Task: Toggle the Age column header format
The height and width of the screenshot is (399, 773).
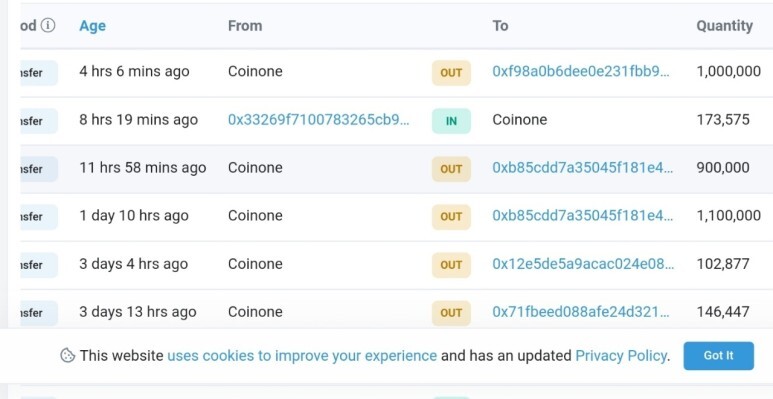Action: pos(92,26)
